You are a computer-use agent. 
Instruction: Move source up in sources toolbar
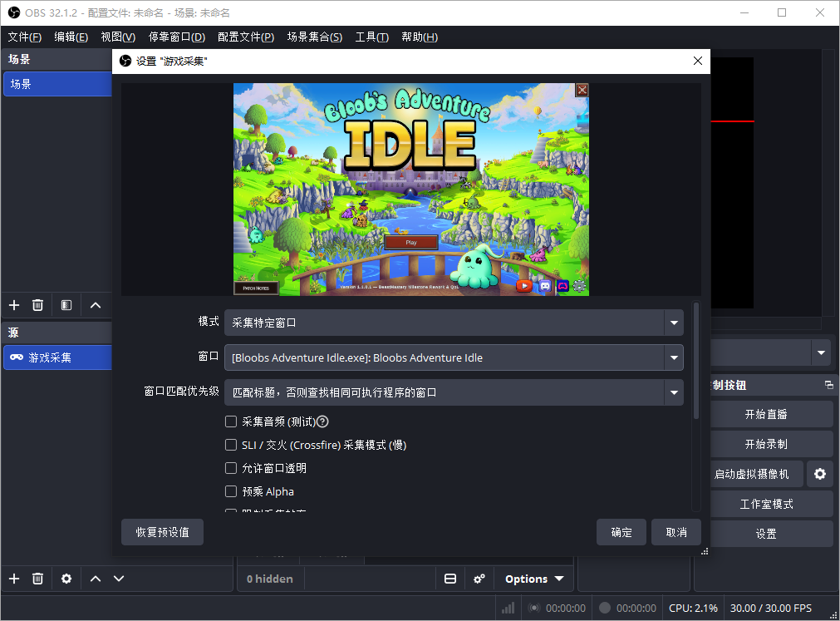[96, 578]
